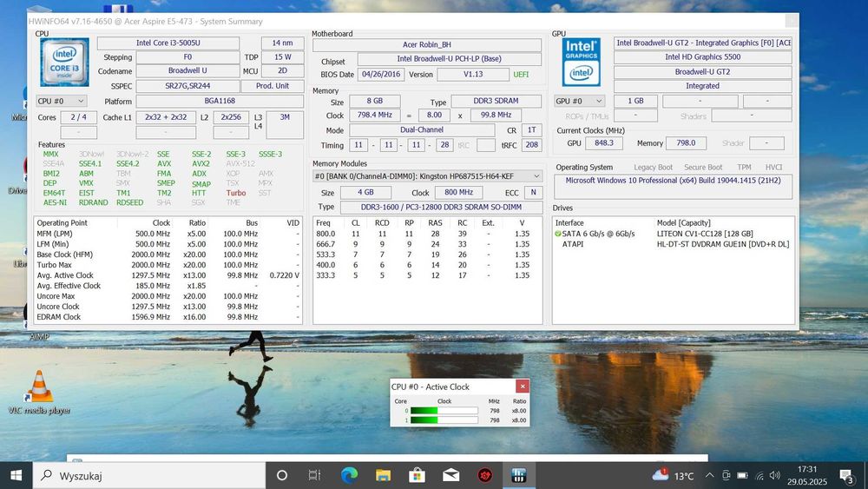Click the AVX2 feature label
This screenshot has width=868, height=489.
click(x=201, y=164)
